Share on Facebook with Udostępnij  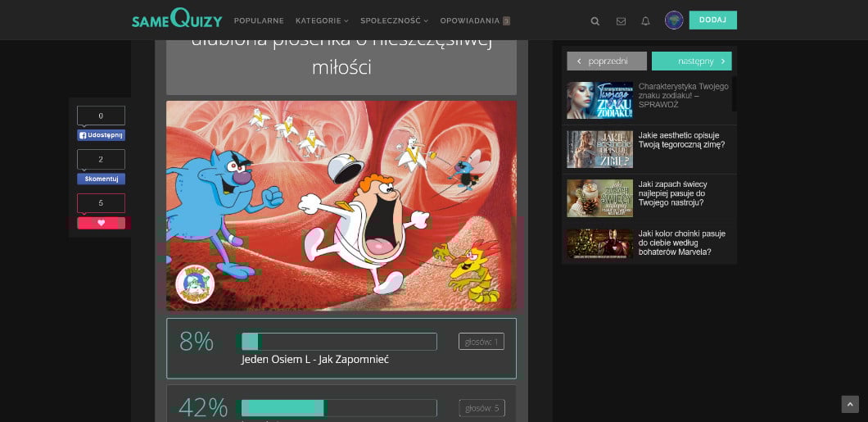(101, 135)
